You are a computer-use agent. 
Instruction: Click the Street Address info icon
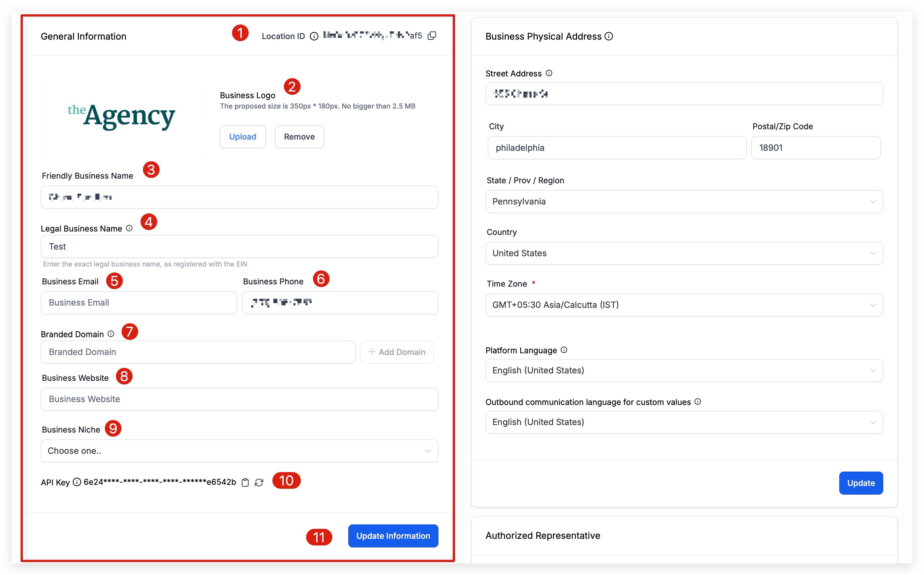[549, 73]
